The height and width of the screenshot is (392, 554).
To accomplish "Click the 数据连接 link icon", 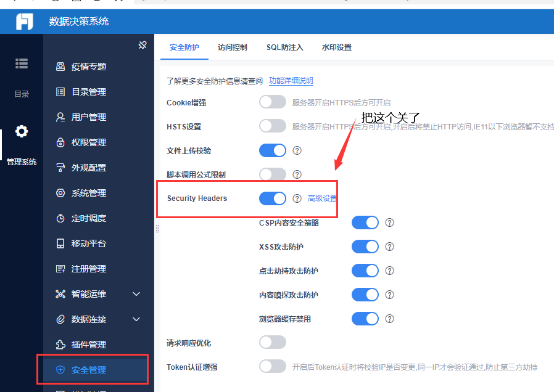I will pos(60,319).
